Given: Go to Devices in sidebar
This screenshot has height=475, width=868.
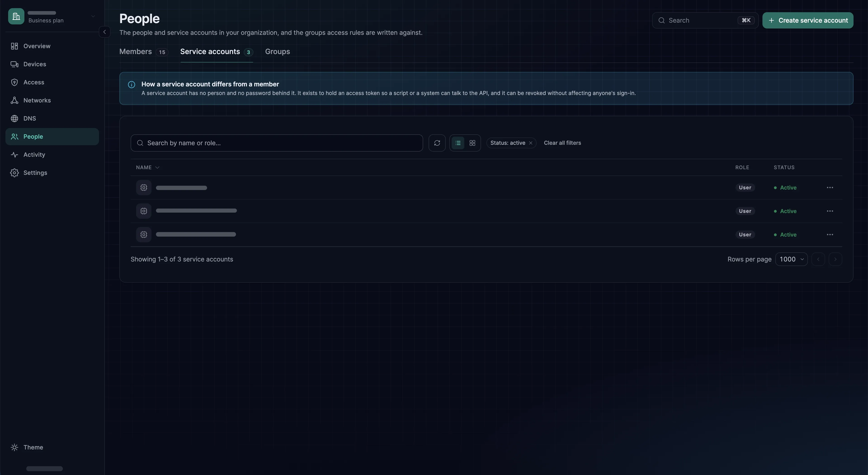Looking at the screenshot, I should coord(52,64).
